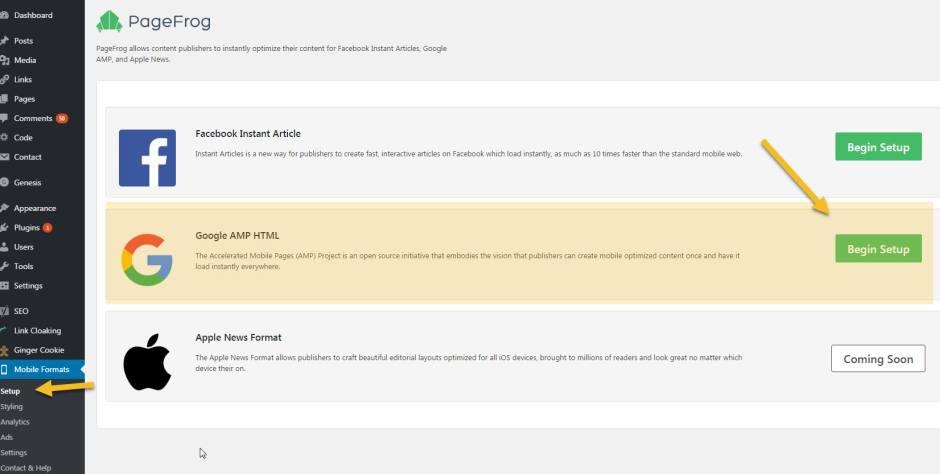
Task: Click the Facebook logo thumbnail
Action: pos(147,158)
